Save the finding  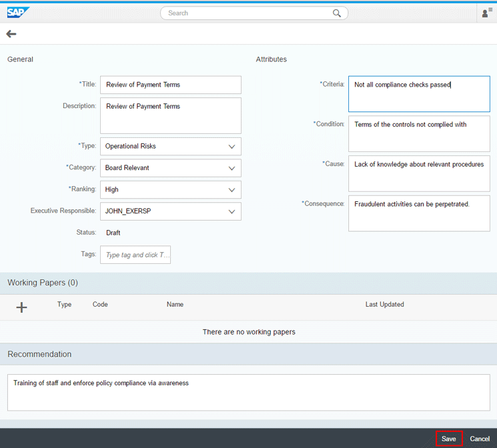pos(449,439)
